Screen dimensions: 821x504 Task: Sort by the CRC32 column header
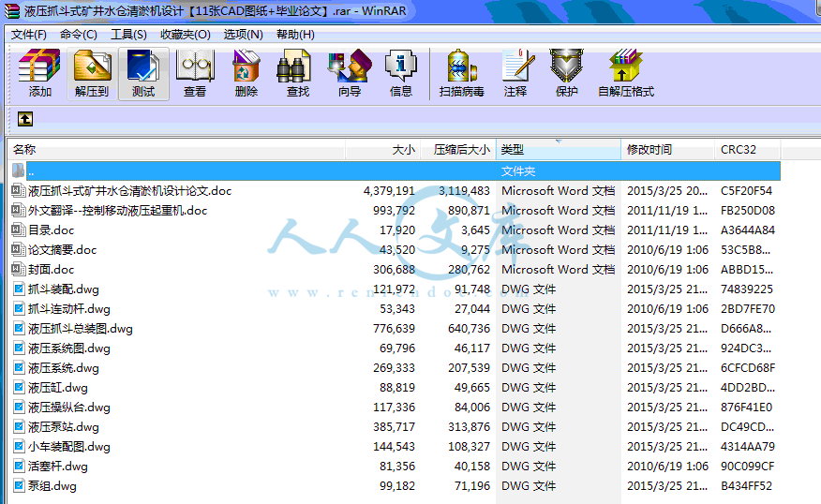(x=747, y=150)
